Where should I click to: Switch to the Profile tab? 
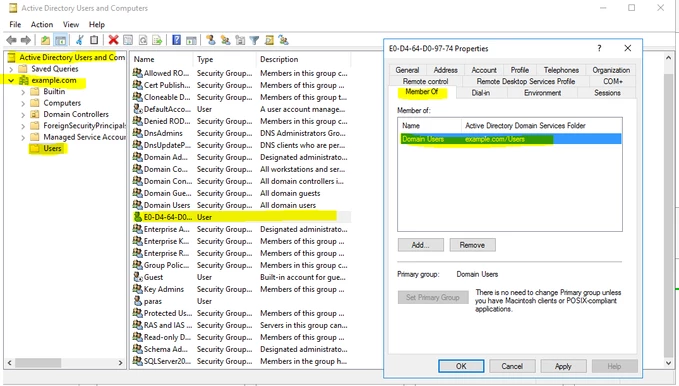(520, 70)
